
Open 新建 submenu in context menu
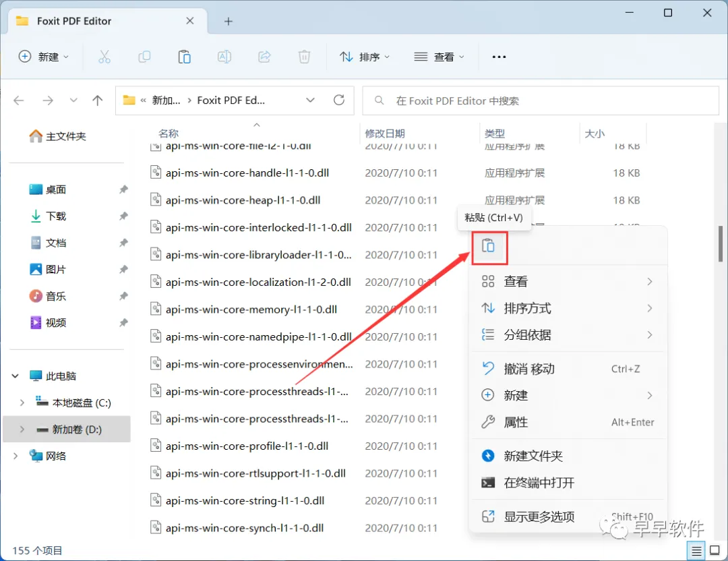point(568,395)
